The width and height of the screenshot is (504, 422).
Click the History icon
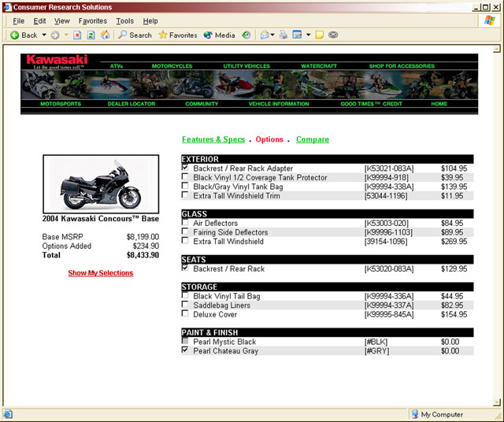pyautogui.click(x=246, y=35)
